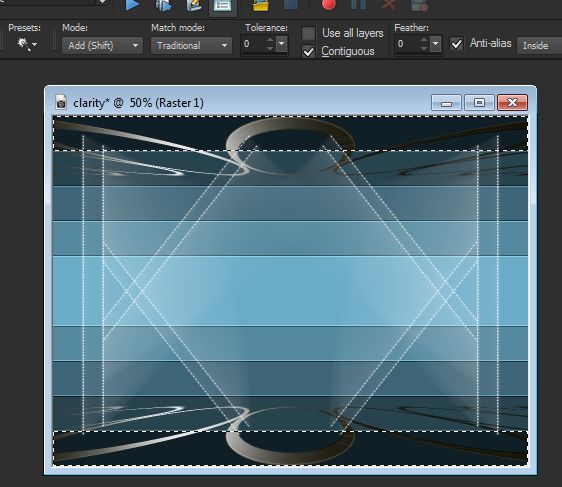Screen dimensions: 562x487
Task: Increase the Tolerance value with the up arrow
Action: pyautogui.click(x=270, y=40)
